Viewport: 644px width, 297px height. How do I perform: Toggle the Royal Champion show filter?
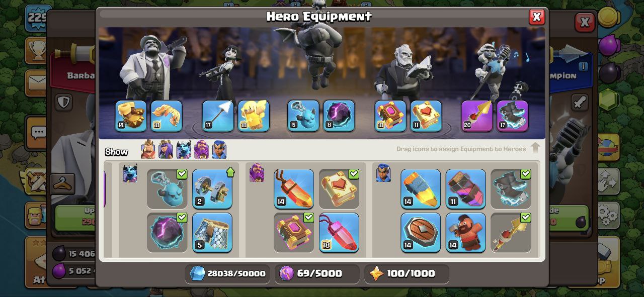pyautogui.click(x=219, y=149)
